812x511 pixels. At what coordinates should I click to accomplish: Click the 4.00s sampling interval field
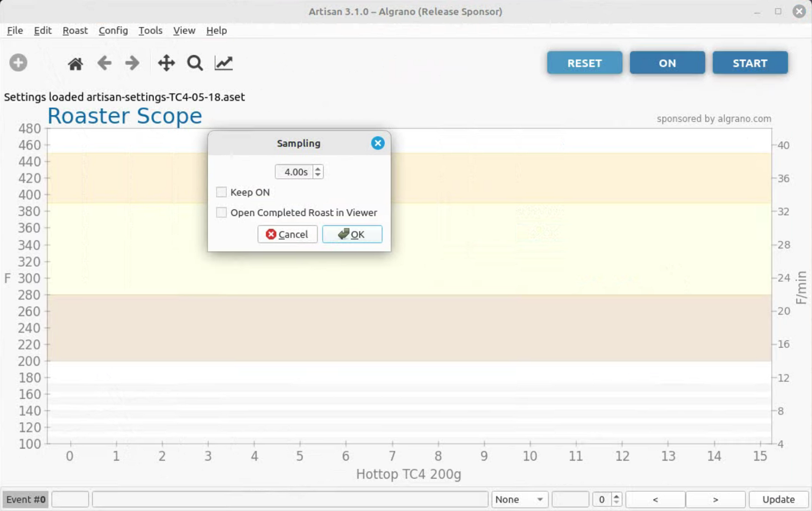pos(295,172)
